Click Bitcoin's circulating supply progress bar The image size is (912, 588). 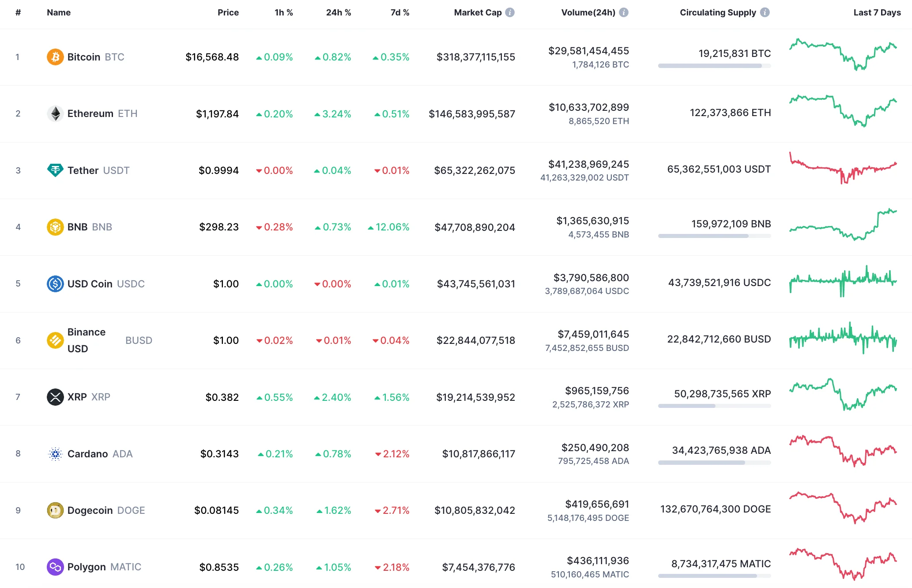point(714,67)
